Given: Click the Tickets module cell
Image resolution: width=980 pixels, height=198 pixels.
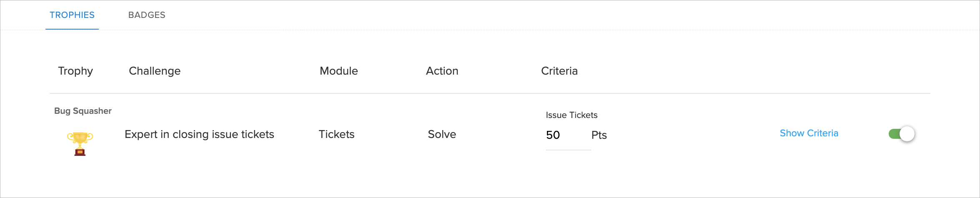Looking at the screenshot, I should click(336, 134).
